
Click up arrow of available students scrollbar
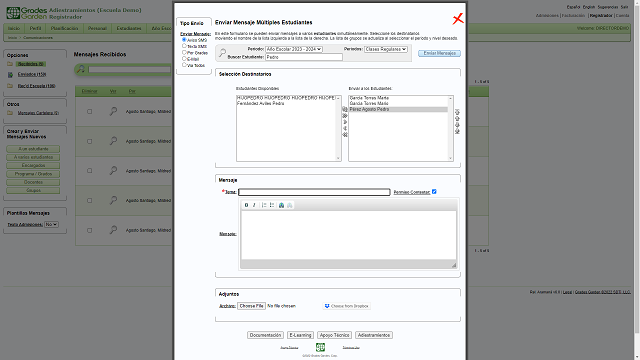[x=338, y=98]
